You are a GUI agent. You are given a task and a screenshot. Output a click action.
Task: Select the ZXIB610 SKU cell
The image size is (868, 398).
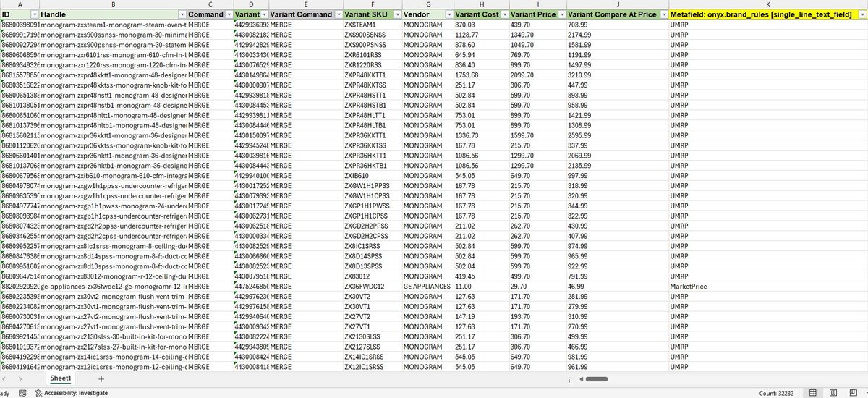pos(372,175)
